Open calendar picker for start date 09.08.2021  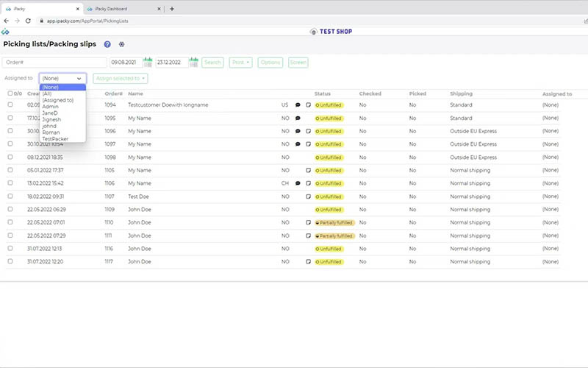click(148, 63)
